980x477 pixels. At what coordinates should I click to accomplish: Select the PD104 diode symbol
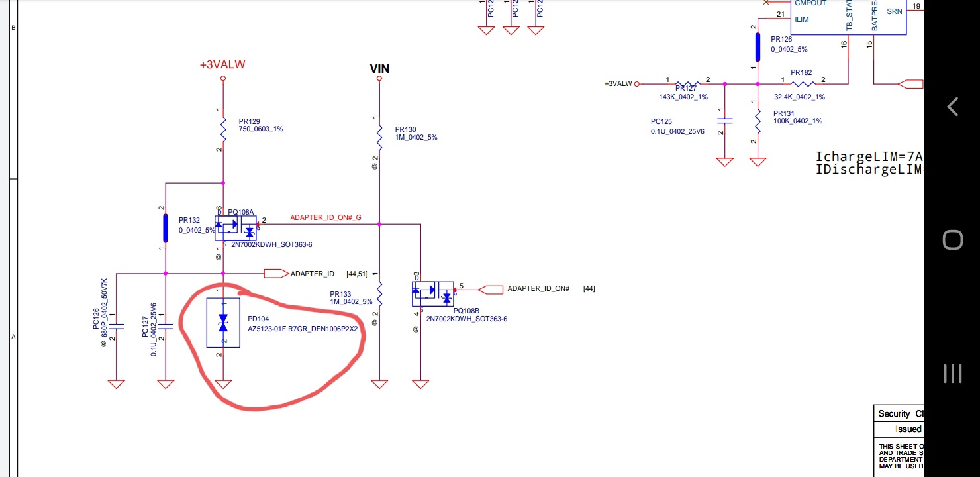223,323
